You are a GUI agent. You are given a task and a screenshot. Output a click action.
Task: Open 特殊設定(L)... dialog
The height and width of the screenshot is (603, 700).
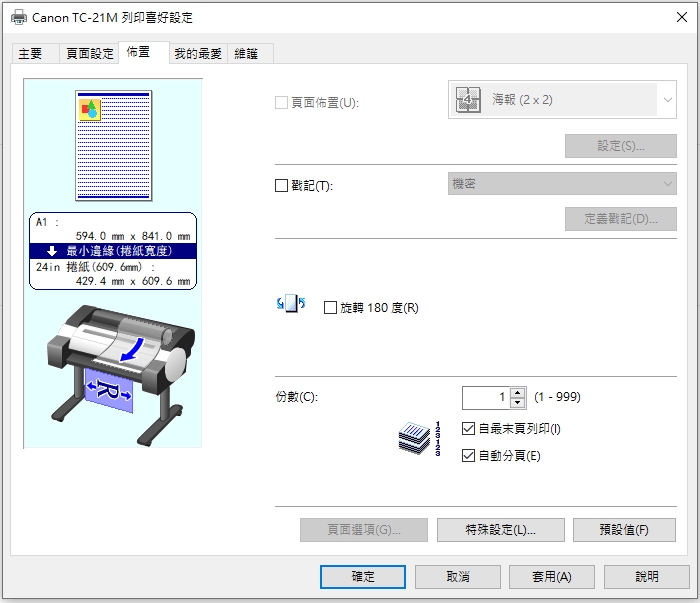tap(500, 530)
